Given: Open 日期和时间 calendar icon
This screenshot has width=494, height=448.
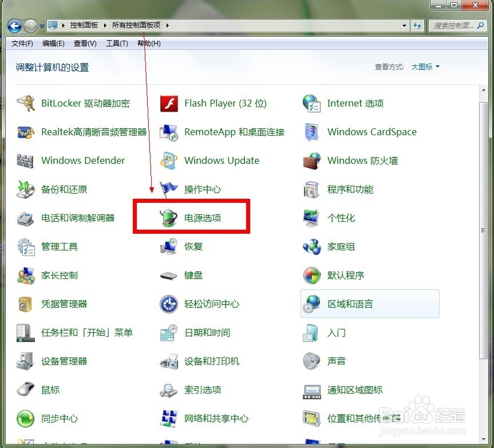Looking at the screenshot, I should pos(169,333).
